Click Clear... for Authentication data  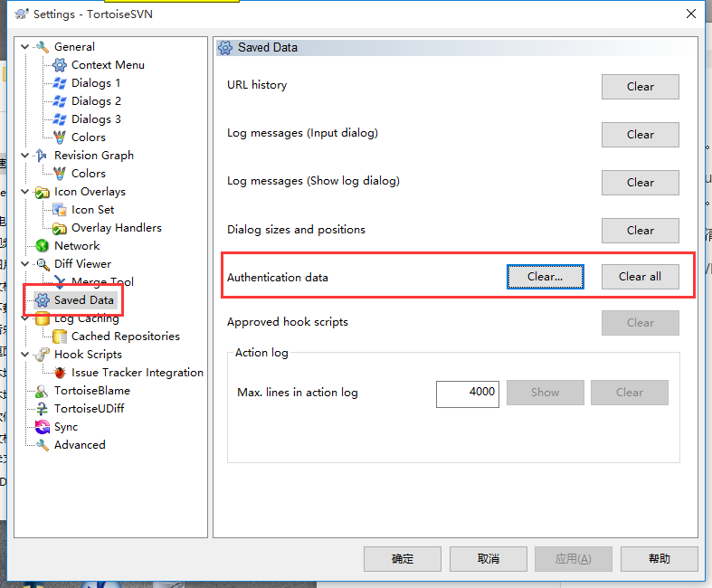pos(545,277)
